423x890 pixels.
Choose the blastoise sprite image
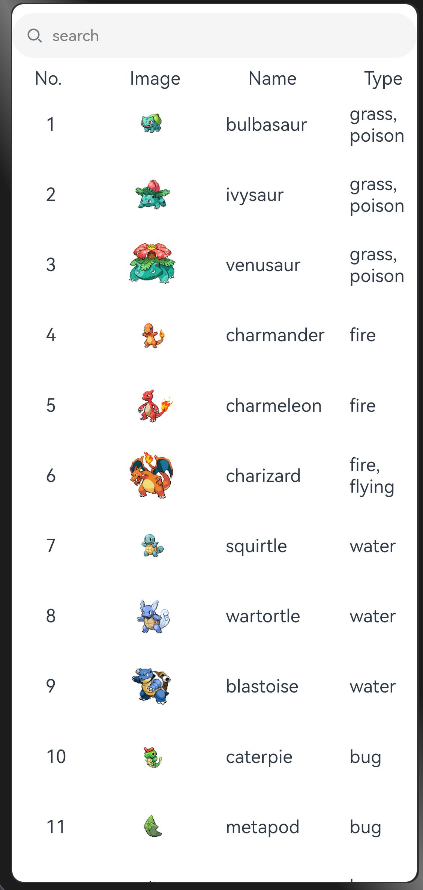(x=152, y=686)
